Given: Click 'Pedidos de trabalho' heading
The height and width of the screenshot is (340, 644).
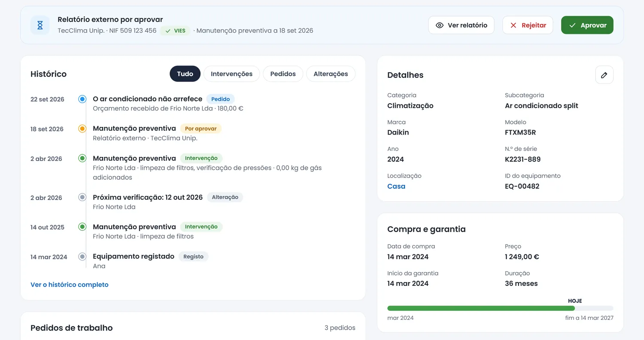Looking at the screenshot, I should click(x=72, y=328).
